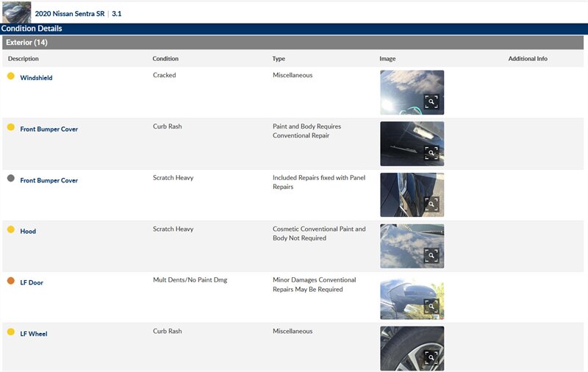This screenshot has width=588, height=372.
Task: Click gray status dot beside Front Bumper Cover
Action: (11, 179)
